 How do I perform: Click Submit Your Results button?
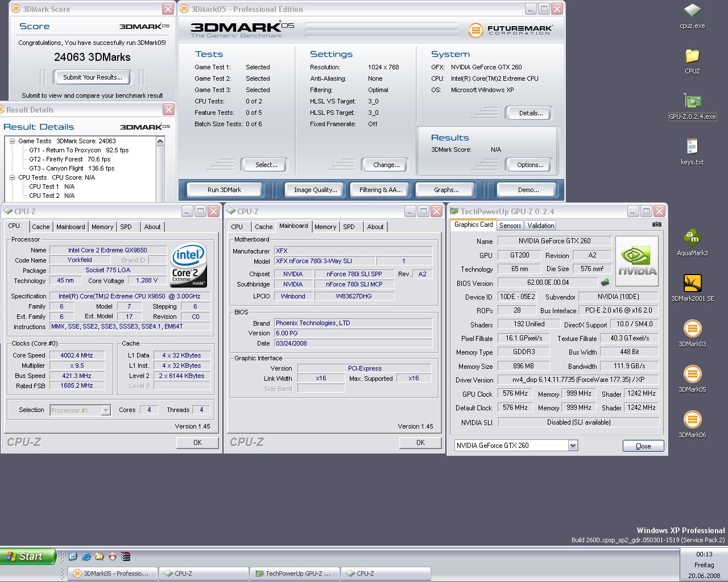92,77
